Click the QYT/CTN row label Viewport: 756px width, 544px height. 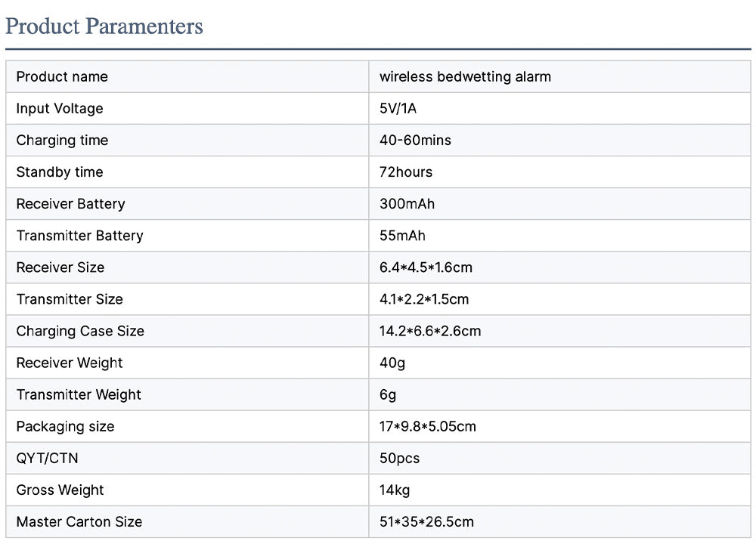[47, 458]
